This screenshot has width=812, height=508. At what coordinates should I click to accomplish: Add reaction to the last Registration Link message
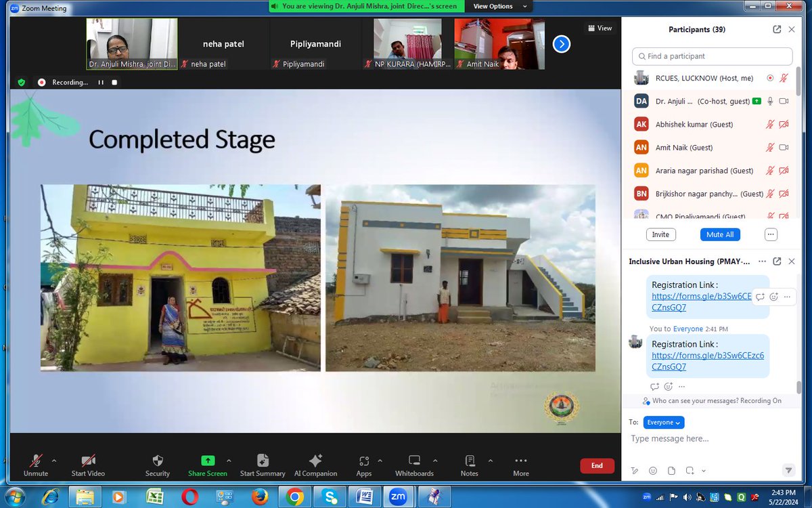click(x=669, y=387)
